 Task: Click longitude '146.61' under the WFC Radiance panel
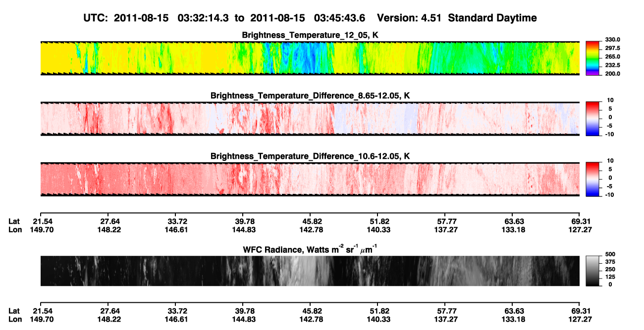pyautogui.click(x=177, y=319)
